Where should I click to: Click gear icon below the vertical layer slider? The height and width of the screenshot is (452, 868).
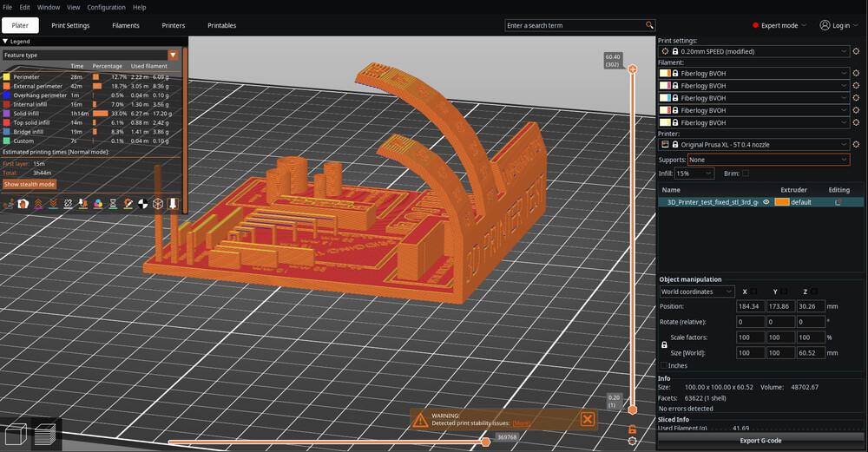coord(632,441)
